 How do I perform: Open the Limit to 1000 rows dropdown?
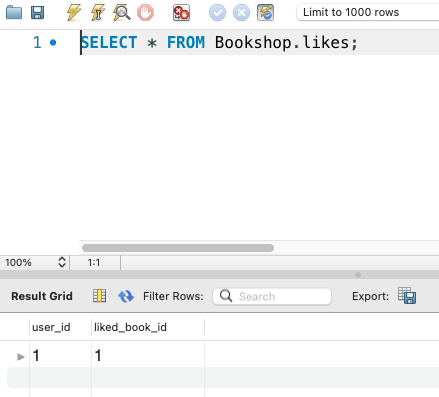[x=367, y=12]
